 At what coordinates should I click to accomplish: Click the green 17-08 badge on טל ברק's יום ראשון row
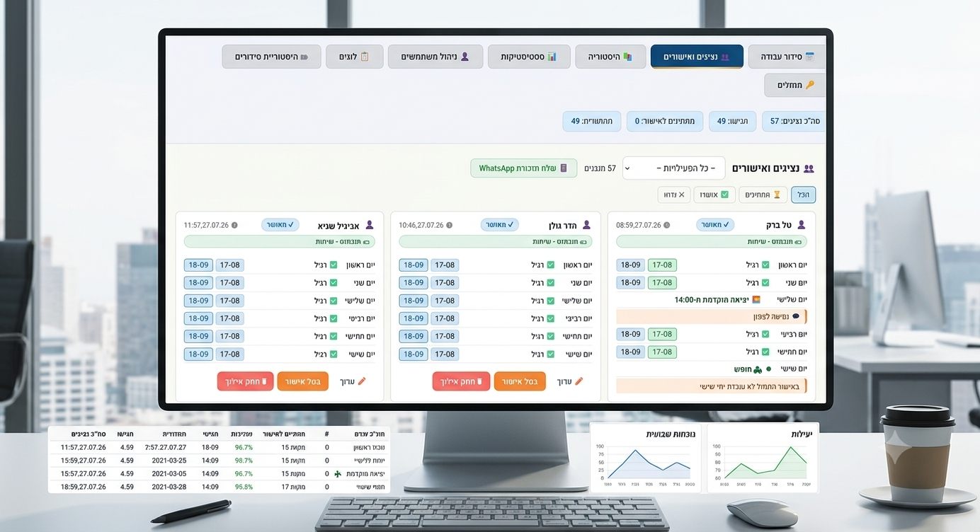(x=662, y=265)
